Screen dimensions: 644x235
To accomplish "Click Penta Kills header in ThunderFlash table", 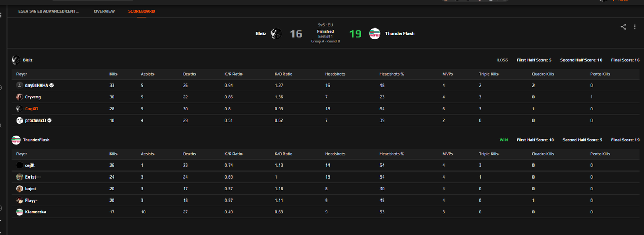I will [x=600, y=154].
